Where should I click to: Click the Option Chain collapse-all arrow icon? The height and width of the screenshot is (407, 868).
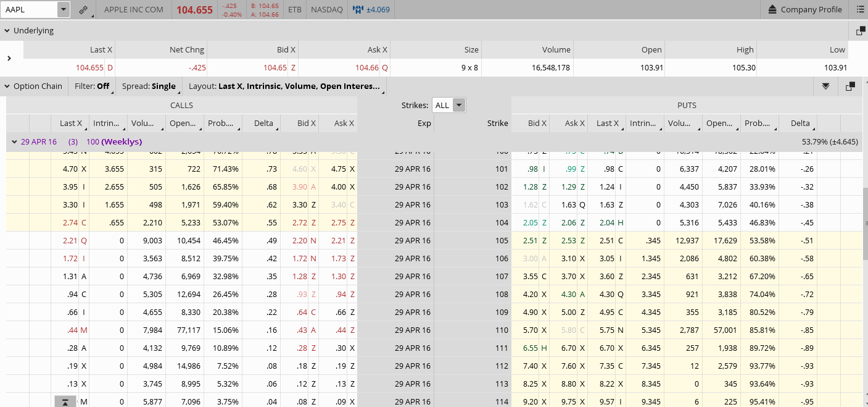(825, 86)
